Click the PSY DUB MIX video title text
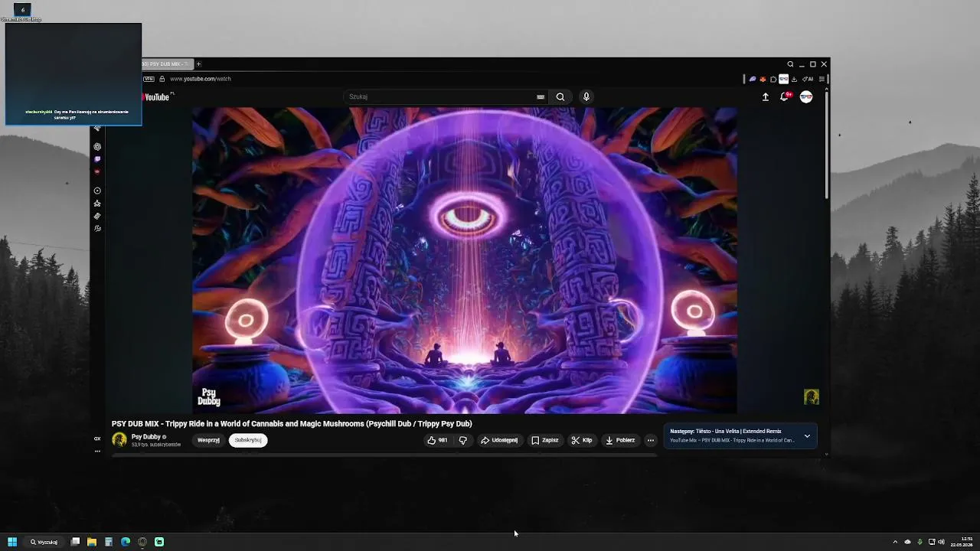980x551 pixels. point(292,423)
